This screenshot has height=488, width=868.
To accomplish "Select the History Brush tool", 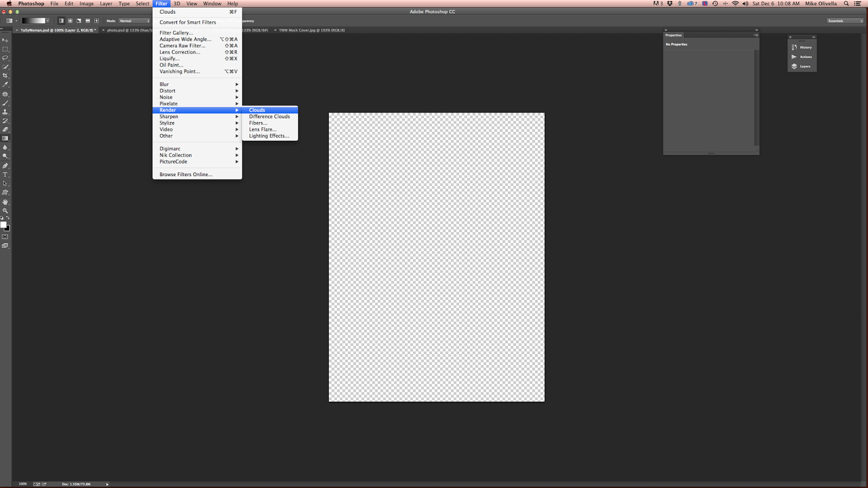I will (x=5, y=121).
